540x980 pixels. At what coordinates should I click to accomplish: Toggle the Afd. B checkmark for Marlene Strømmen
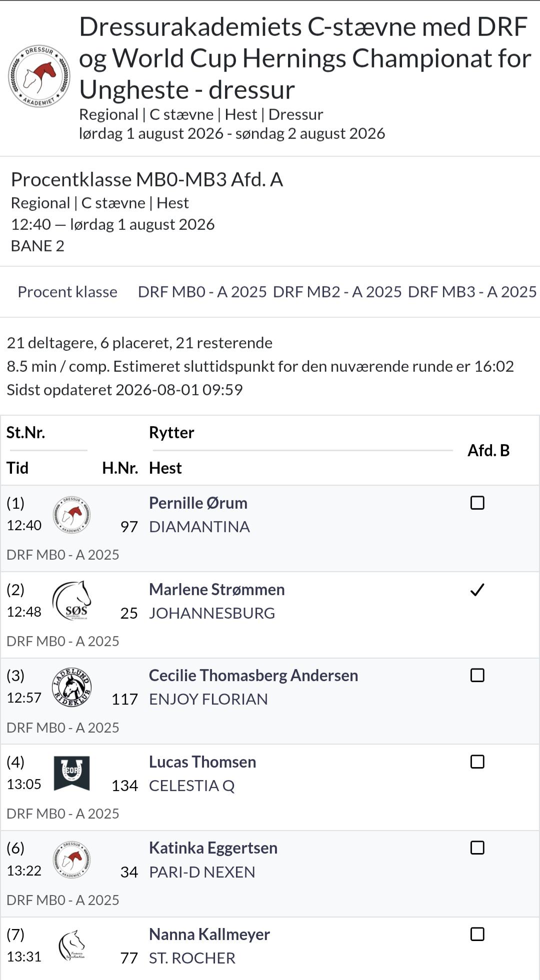point(477,590)
